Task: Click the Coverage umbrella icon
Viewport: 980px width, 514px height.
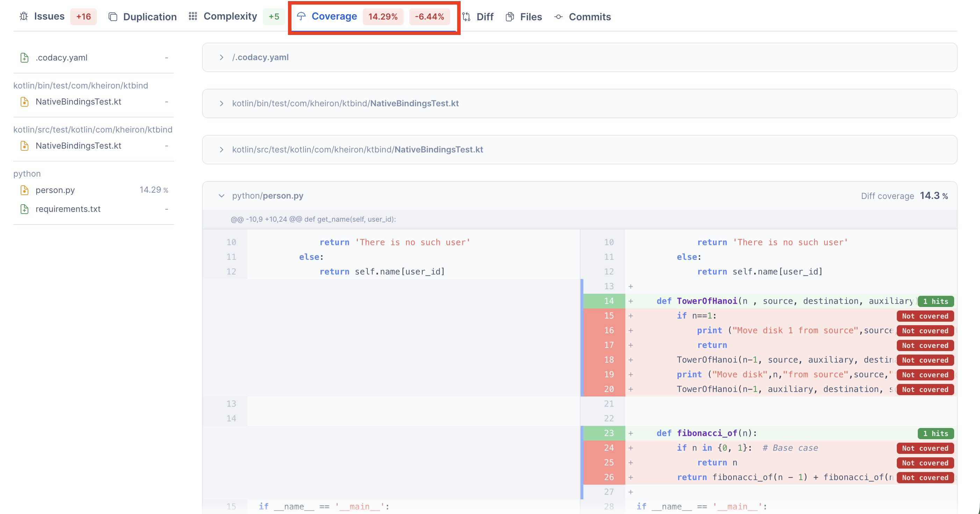Action: pos(301,16)
